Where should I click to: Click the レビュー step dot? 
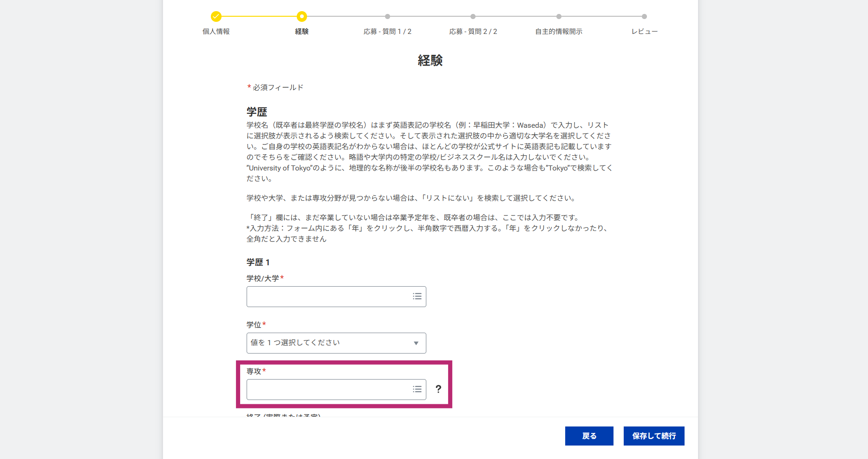point(644,17)
